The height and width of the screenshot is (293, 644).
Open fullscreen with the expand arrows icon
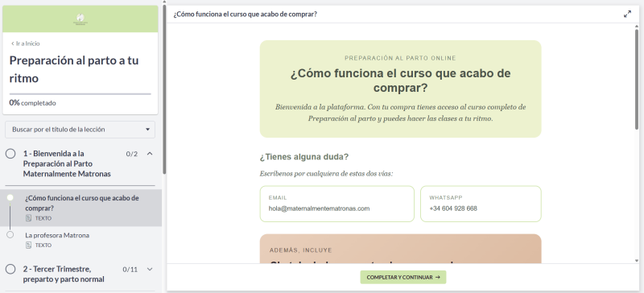pos(627,14)
